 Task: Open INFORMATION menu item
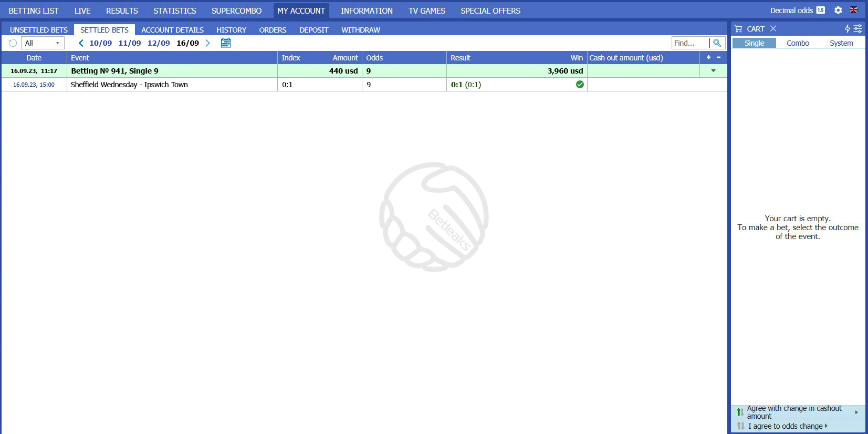(x=367, y=11)
